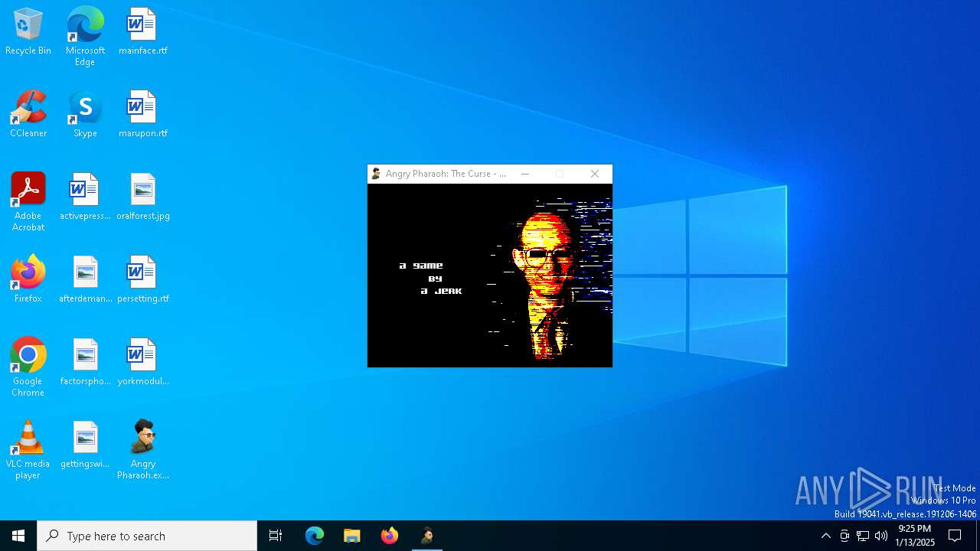This screenshot has height=551, width=980.
Task: Open Task View on the taskbar
Action: pyautogui.click(x=276, y=536)
